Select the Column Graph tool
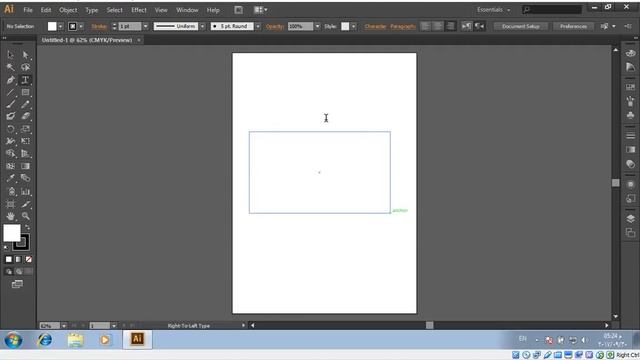640x360 pixels. click(25, 191)
